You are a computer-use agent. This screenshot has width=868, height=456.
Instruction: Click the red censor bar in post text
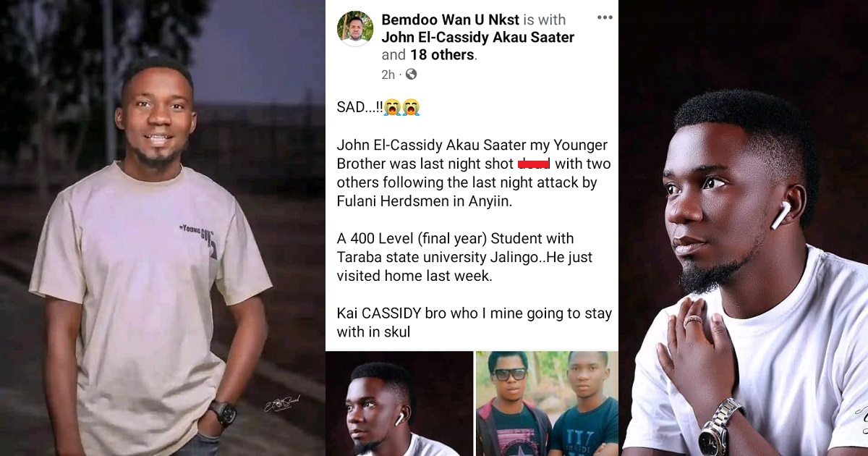[534, 164]
